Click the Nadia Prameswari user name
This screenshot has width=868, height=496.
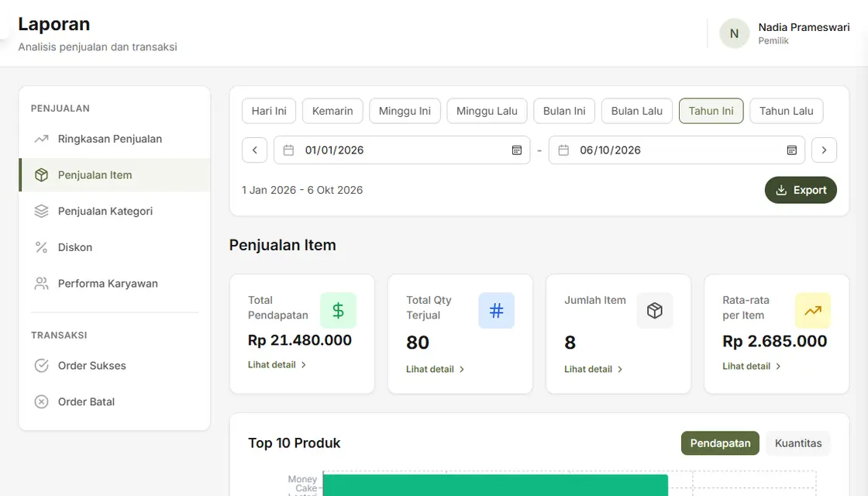coord(804,27)
